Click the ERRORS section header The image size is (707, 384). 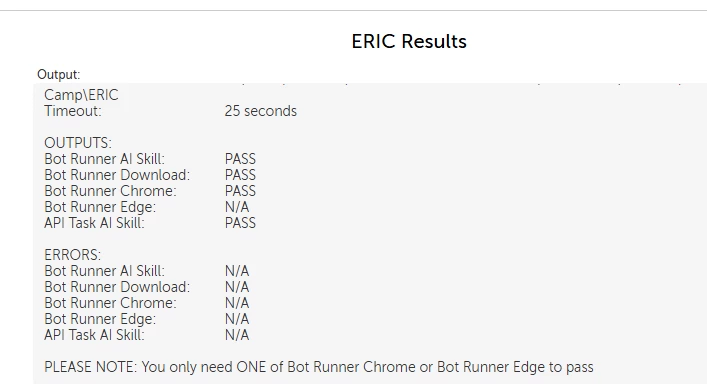click(73, 255)
